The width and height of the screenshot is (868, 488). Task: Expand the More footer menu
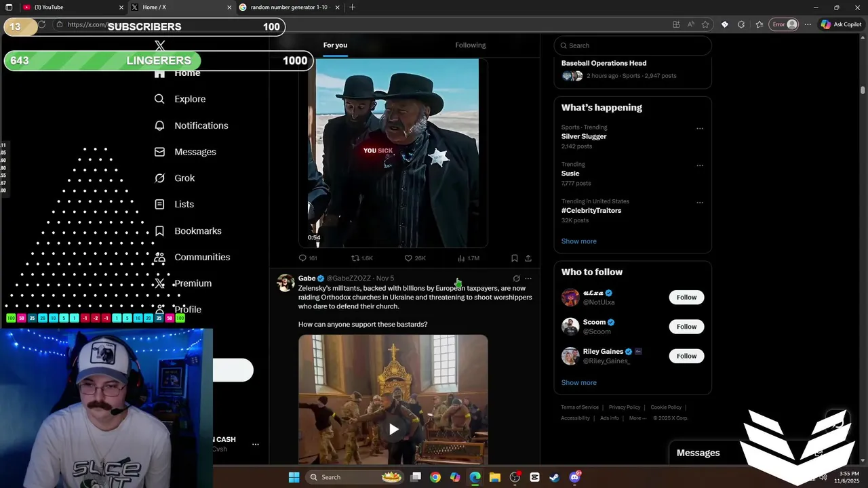point(638,418)
